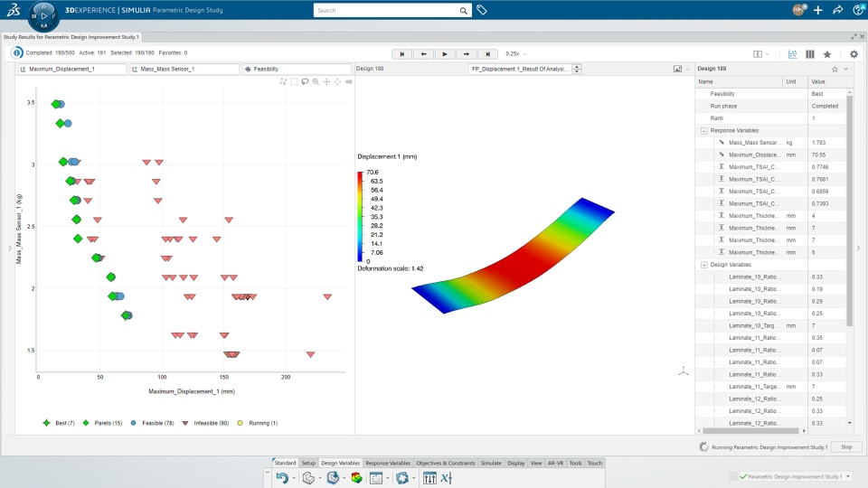Open the Design 188 panel chevron menu
Image resolution: width=868 pixels, height=488 pixels.
coord(846,70)
